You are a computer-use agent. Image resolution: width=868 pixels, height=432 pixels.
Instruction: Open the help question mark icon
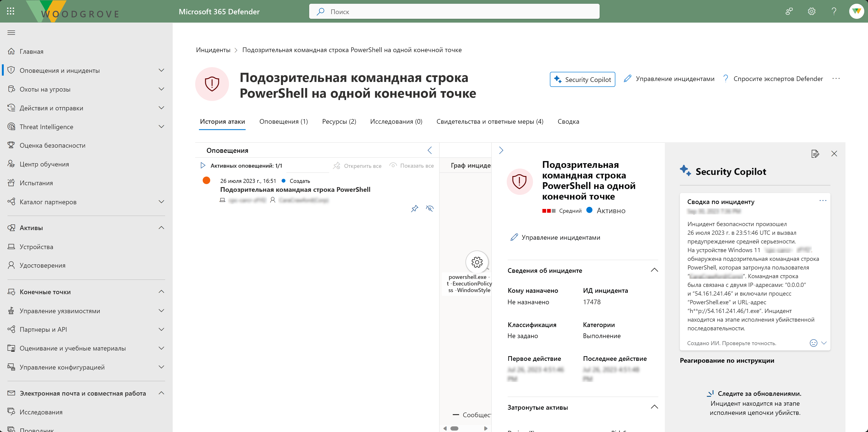point(834,12)
